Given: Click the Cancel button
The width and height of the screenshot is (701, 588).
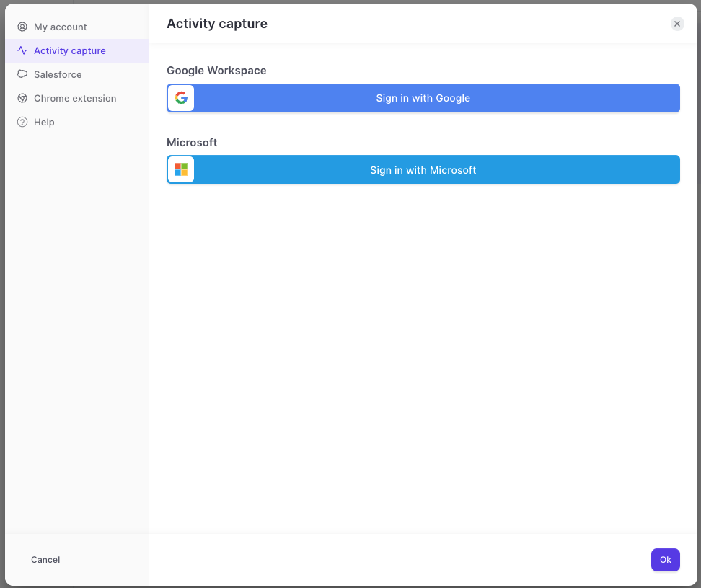Looking at the screenshot, I should coord(45,559).
